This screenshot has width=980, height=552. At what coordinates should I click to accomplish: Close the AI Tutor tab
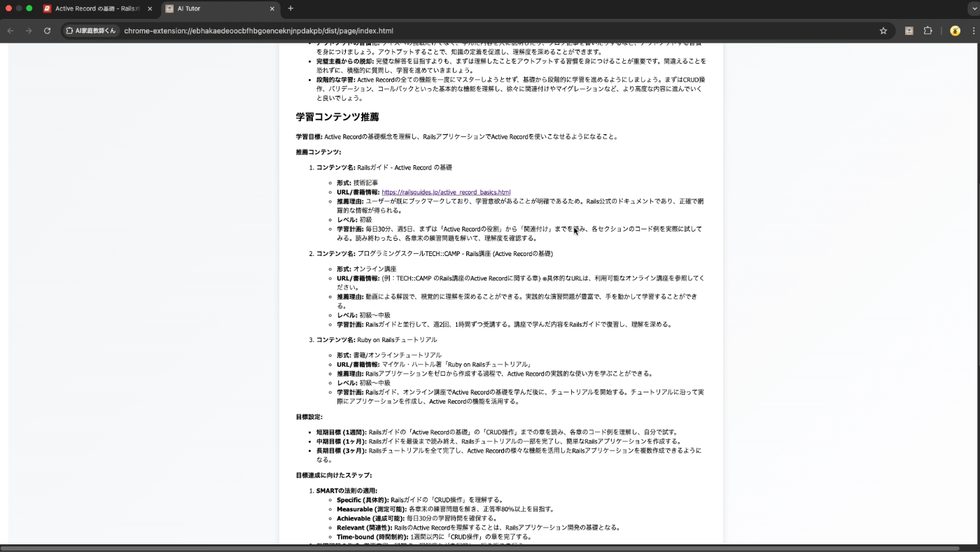click(272, 9)
